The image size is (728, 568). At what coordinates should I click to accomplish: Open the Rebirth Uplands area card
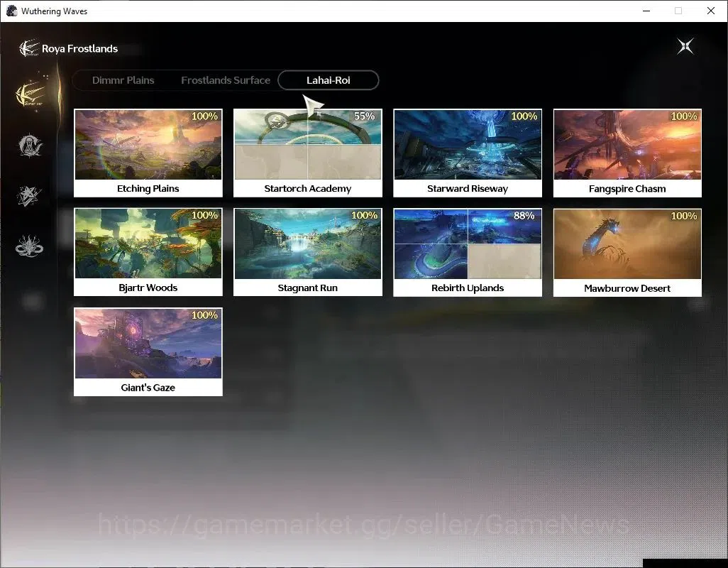click(x=468, y=252)
